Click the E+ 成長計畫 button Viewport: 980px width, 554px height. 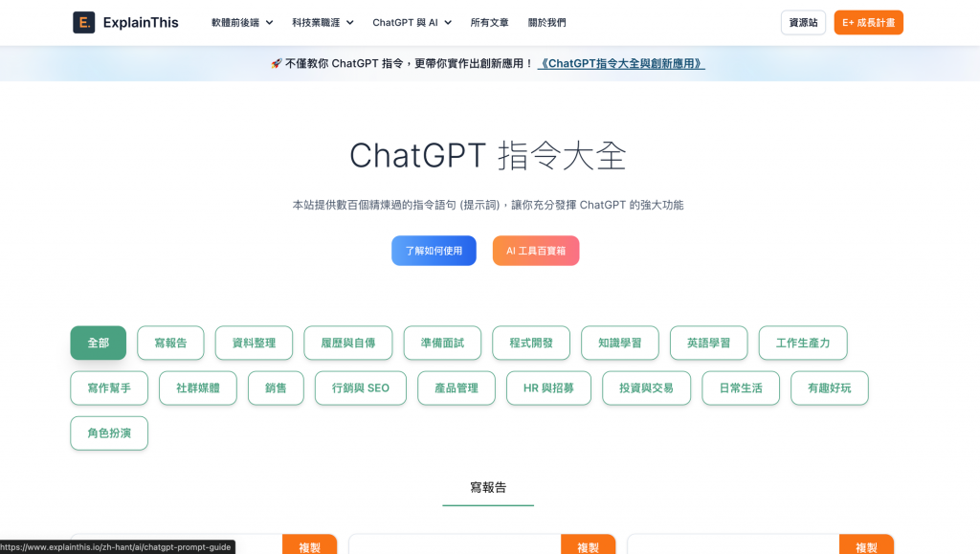tap(868, 22)
